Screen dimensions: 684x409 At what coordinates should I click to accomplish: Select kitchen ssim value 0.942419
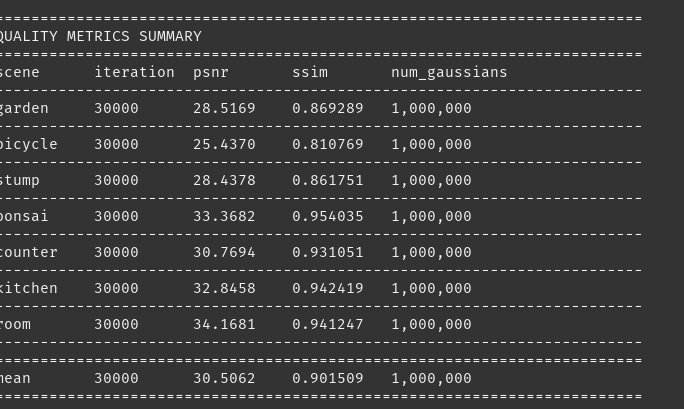point(328,289)
